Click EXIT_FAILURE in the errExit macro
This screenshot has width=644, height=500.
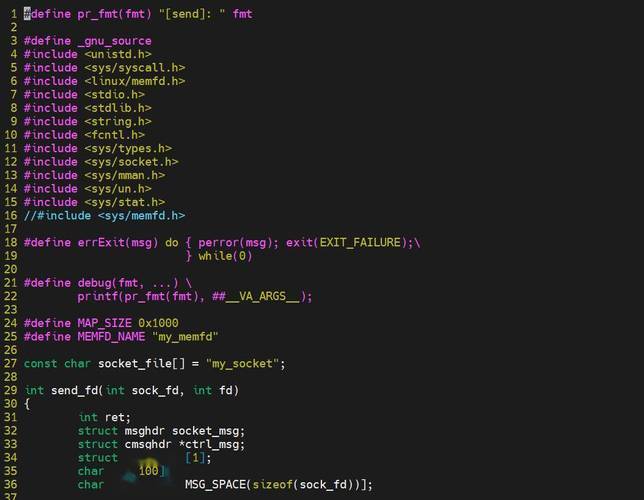pos(360,243)
